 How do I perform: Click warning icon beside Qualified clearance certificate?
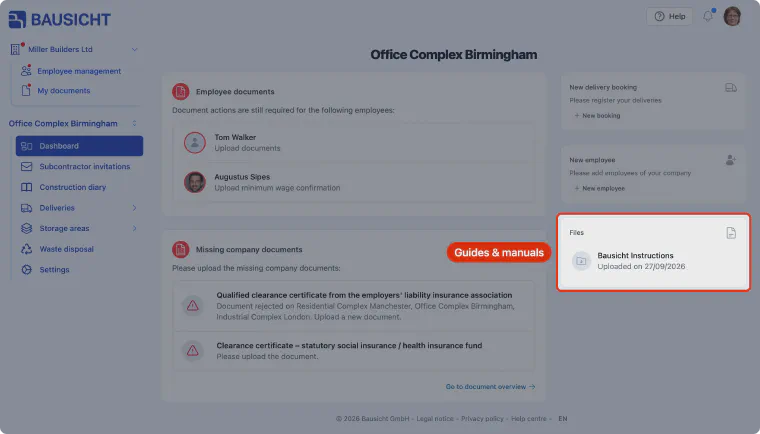point(193,305)
